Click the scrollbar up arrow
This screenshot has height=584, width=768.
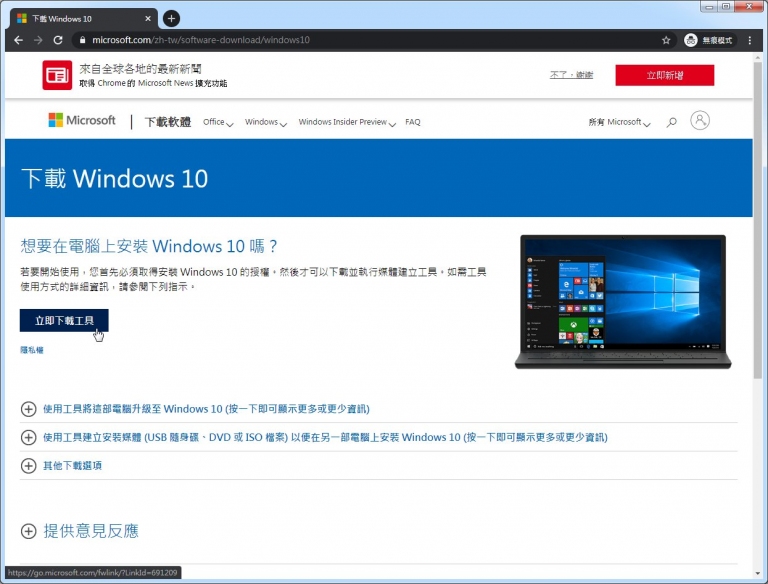758,57
